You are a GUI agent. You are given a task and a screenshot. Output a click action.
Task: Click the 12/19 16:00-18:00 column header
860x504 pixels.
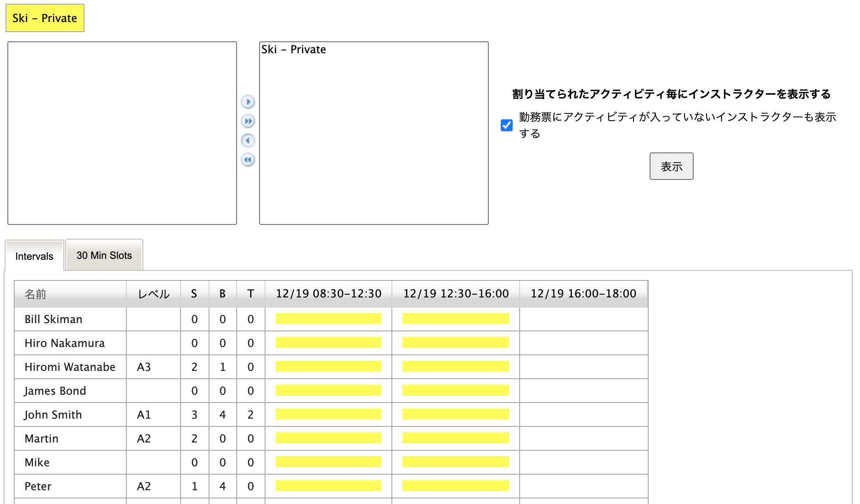pyautogui.click(x=583, y=294)
